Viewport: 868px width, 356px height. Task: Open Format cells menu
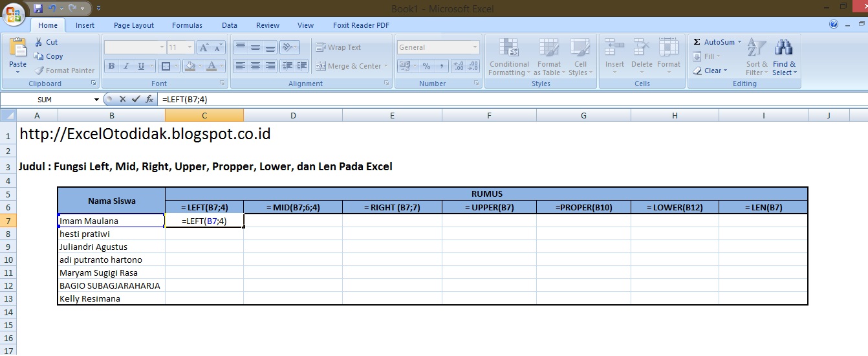(x=669, y=57)
